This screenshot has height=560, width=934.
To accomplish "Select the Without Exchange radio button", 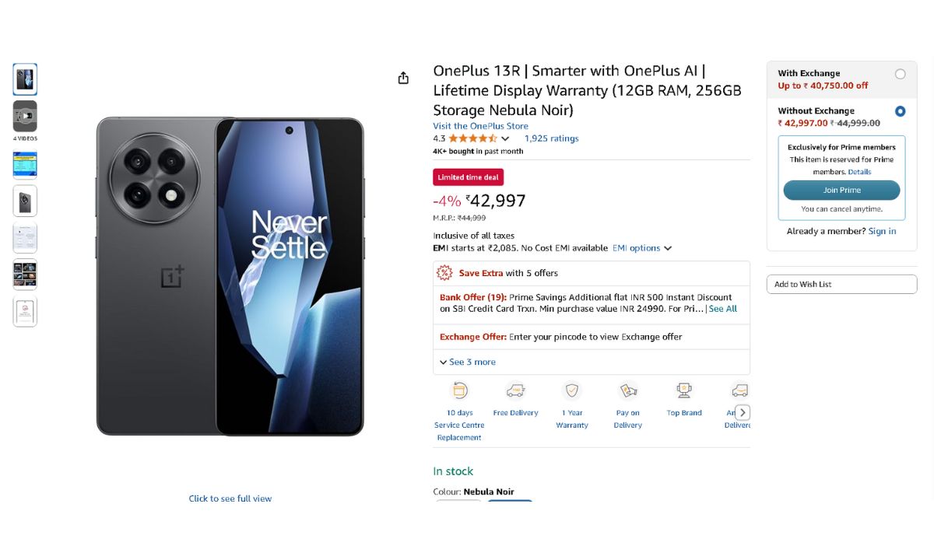I will (900, 111).
